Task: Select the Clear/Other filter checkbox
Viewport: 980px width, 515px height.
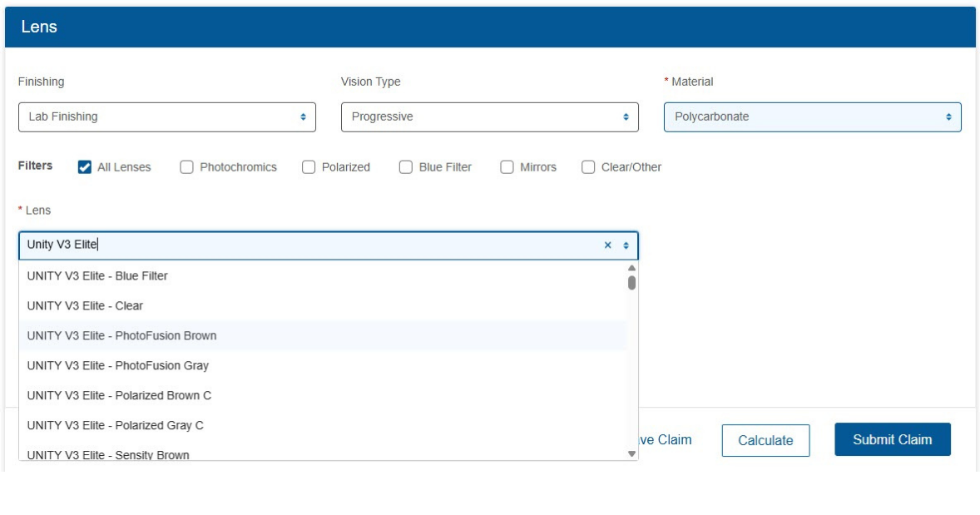Action: coord(588,167)
